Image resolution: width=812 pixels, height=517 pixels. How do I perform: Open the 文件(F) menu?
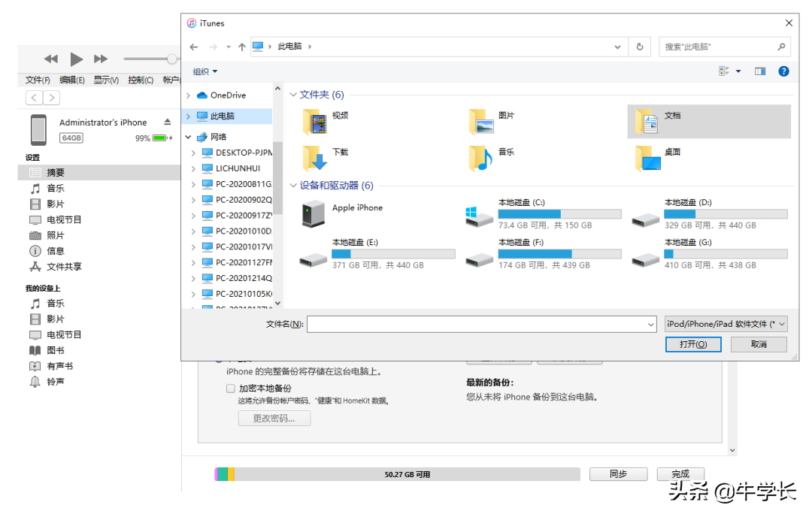(38, 80)
